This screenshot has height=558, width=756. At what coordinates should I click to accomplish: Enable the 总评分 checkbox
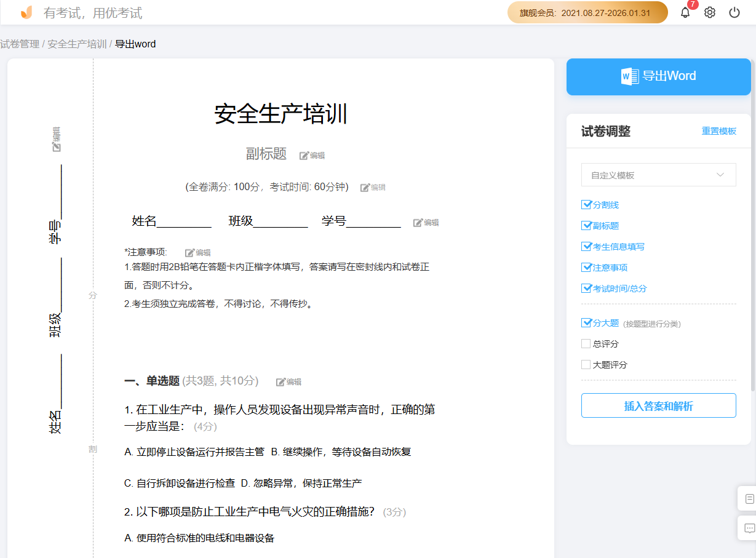(x=585, y=343)
